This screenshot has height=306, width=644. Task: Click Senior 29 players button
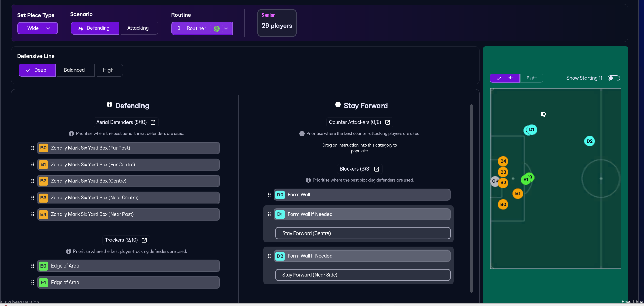[x=277, y=23]
